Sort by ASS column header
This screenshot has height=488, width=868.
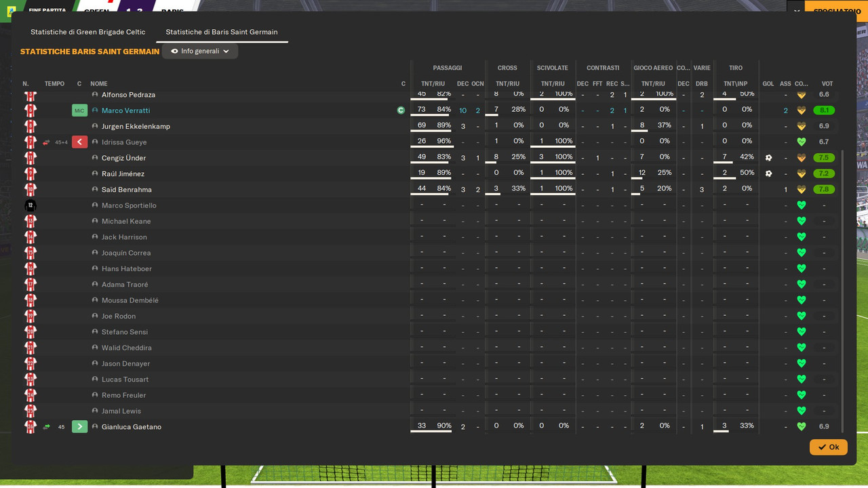(785, 84)
